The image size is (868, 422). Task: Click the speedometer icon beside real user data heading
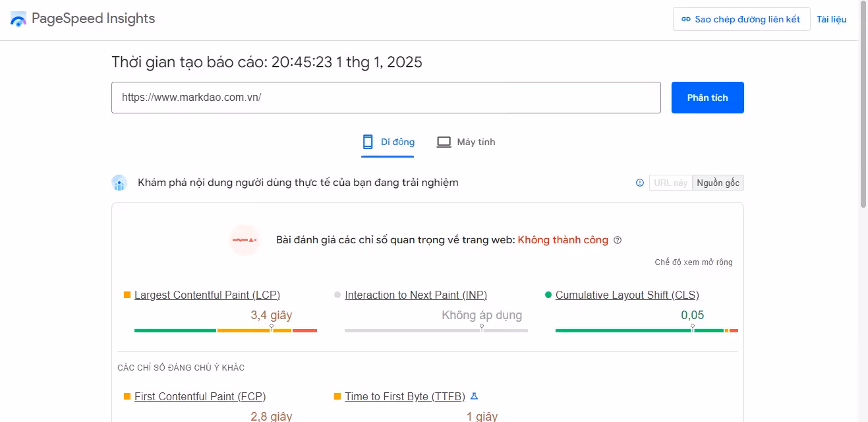pos(119,183)
